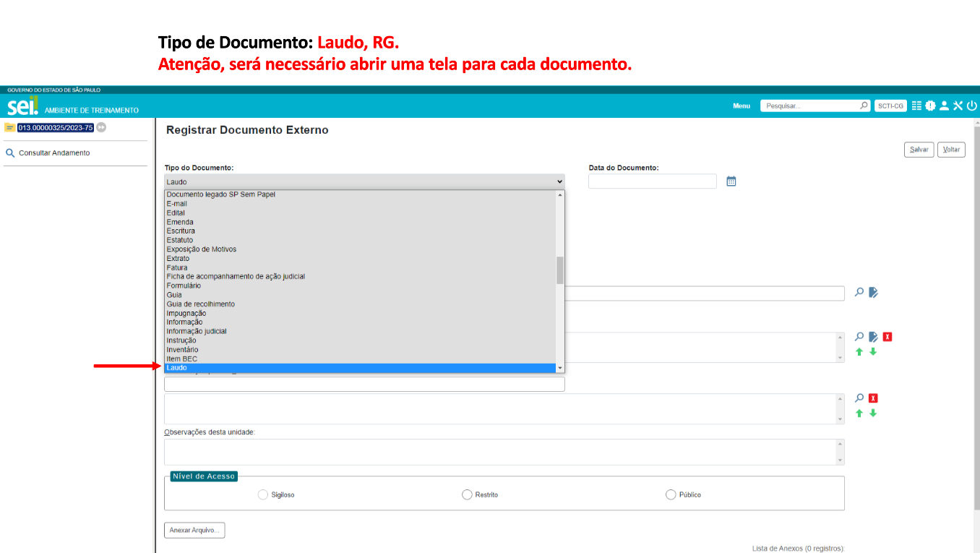Screen dimensions: 980x553
Task: Open the Consultar Andamento link
Action: [54, 153]
